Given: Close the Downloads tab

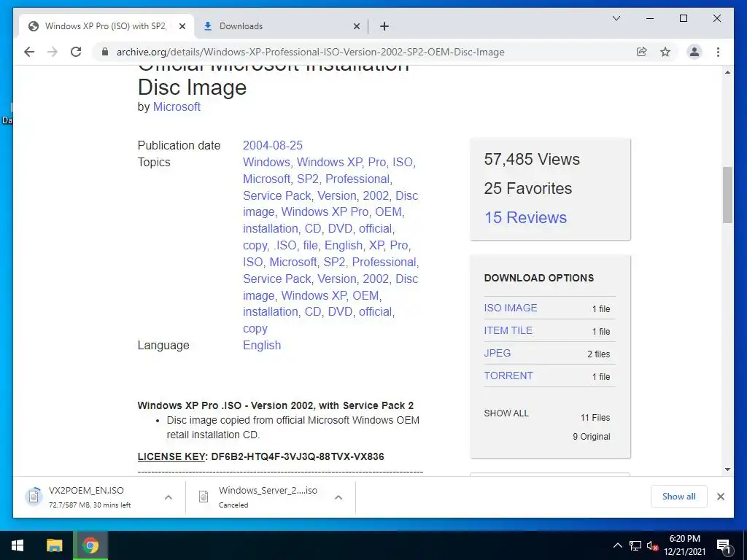Looking at the screenshot, I should click(x=356, y=26).
